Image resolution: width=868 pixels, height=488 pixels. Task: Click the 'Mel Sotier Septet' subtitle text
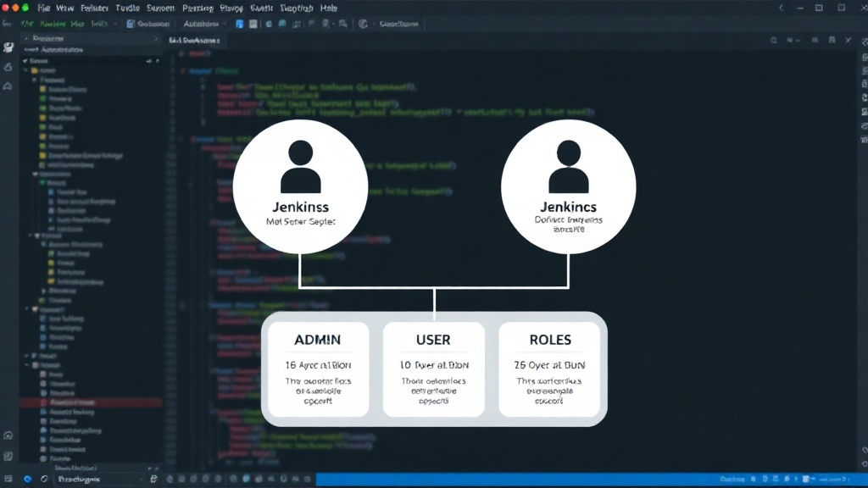[x=301, y=221]
